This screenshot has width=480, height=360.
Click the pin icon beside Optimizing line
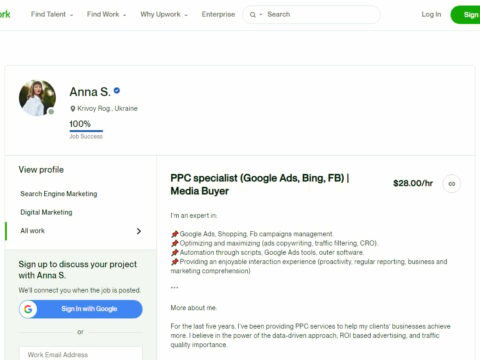175,243
